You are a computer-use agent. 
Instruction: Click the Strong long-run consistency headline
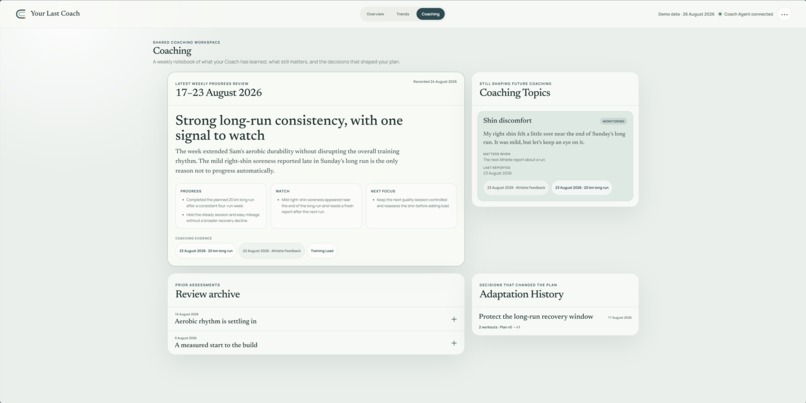(289, 128)
